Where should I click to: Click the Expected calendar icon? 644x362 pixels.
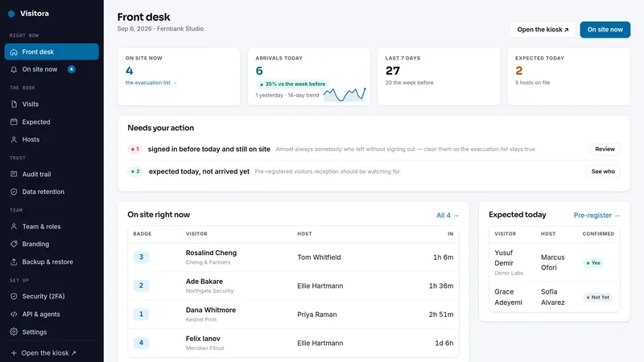(14, 122)
